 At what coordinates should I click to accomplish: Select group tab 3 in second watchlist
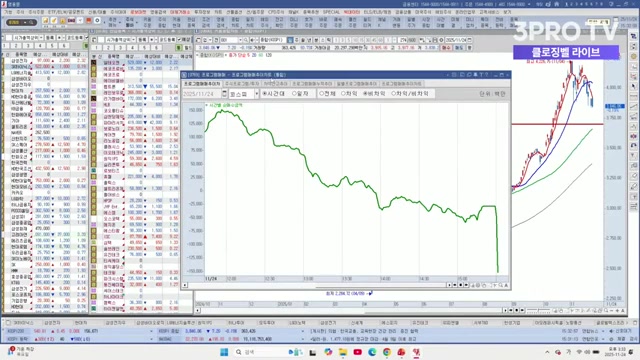pos(120,48)
